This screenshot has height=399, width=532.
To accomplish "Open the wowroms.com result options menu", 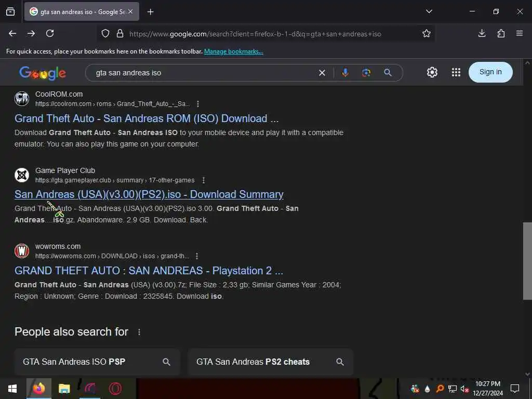I will coord(197,256).
